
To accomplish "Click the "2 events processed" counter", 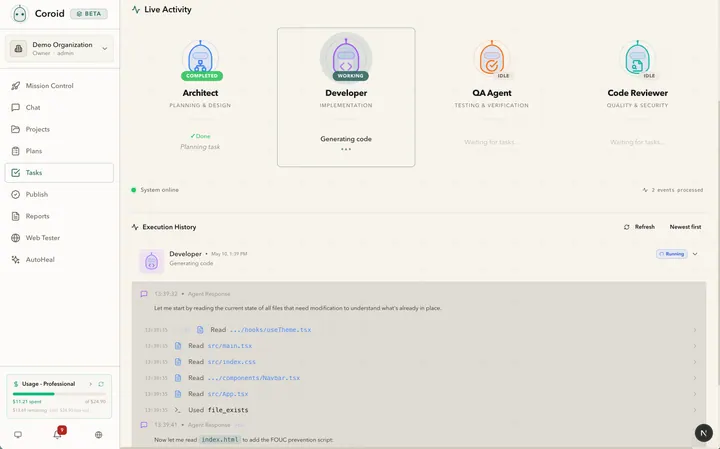I will tap(672, 190).
